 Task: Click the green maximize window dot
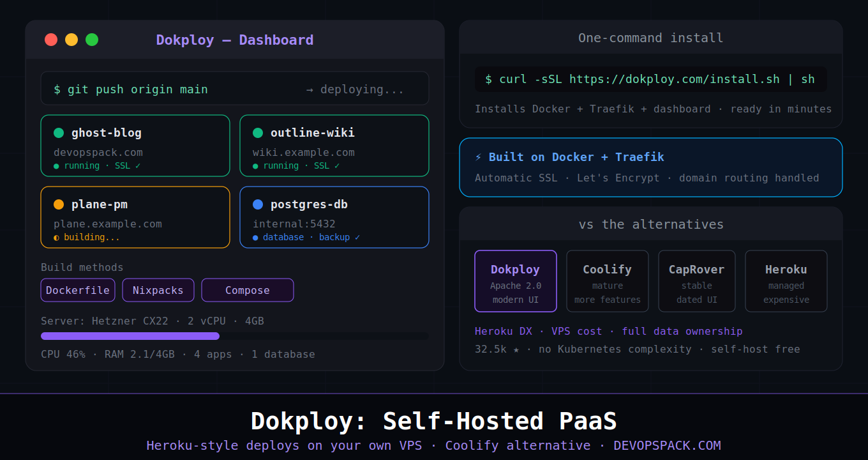click(x=92, y=40)
